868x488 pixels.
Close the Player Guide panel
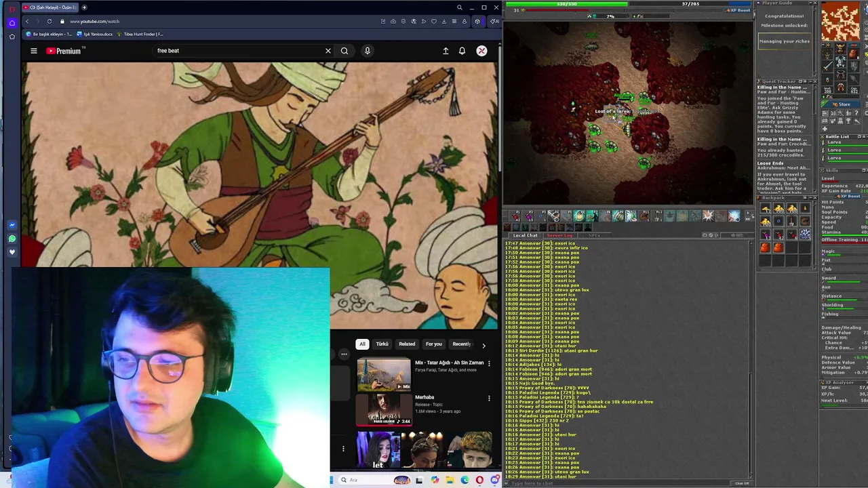[x=816, y=3]
